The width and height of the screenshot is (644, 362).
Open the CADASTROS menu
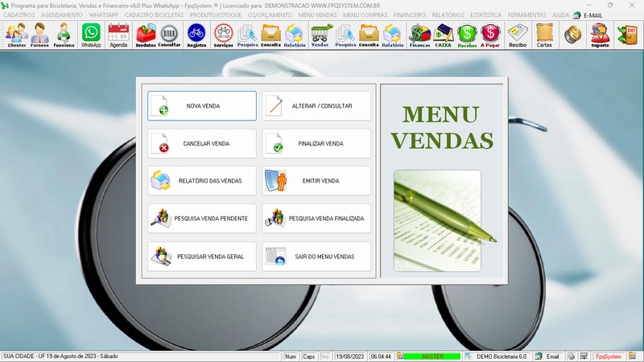click(19, 14)
